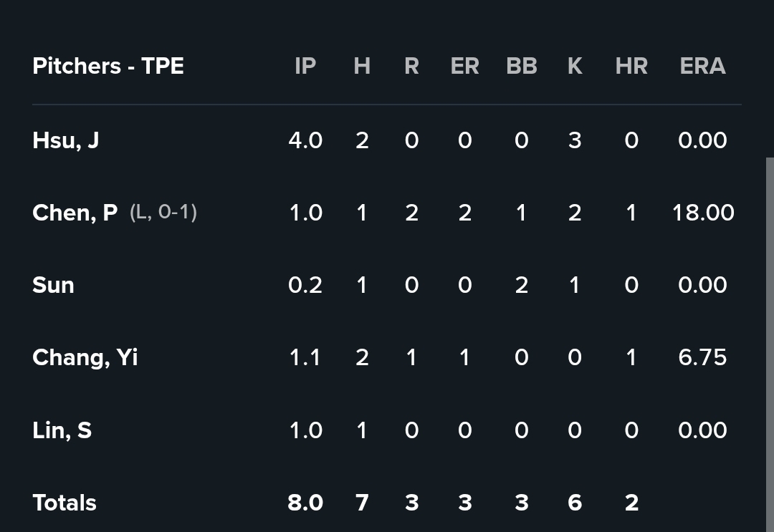This screenshot has height=532, width=774.
Task: Click the R column header
Action: 411,66
